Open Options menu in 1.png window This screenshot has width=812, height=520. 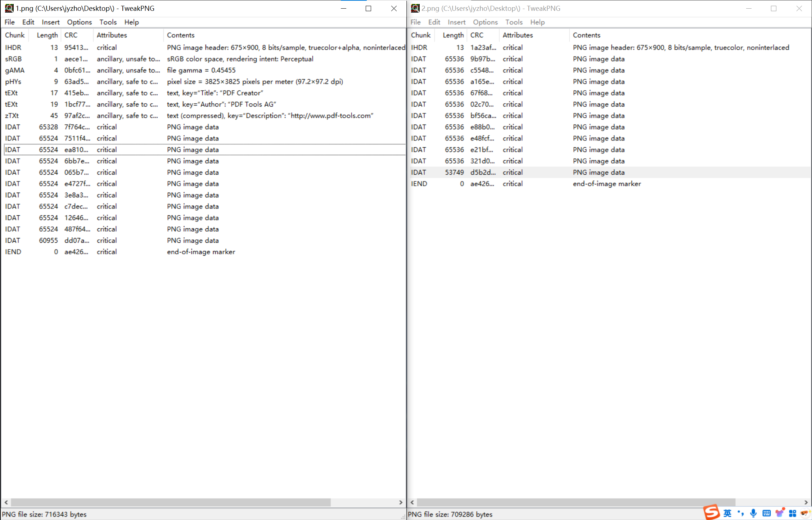[x=79, y=22]
